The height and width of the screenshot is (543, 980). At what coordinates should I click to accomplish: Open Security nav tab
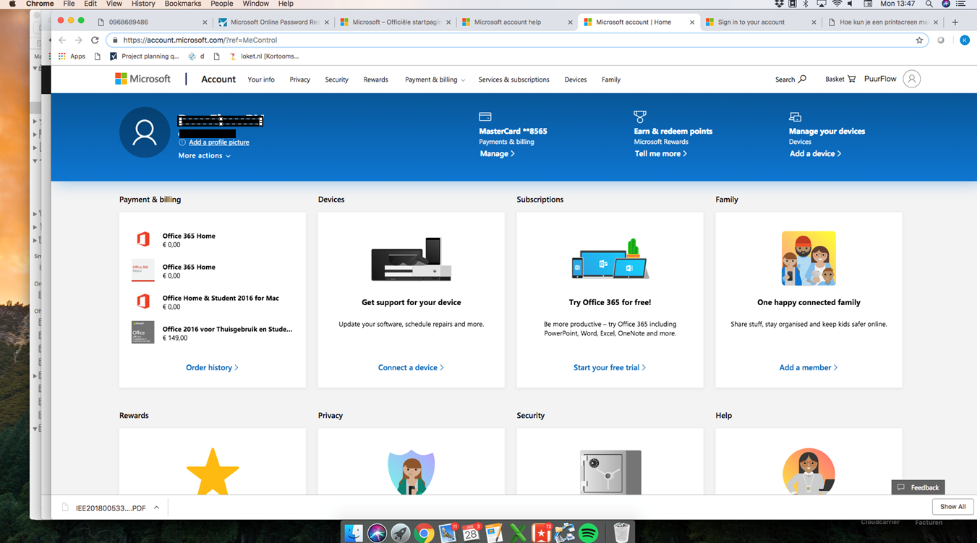point(336,80)
